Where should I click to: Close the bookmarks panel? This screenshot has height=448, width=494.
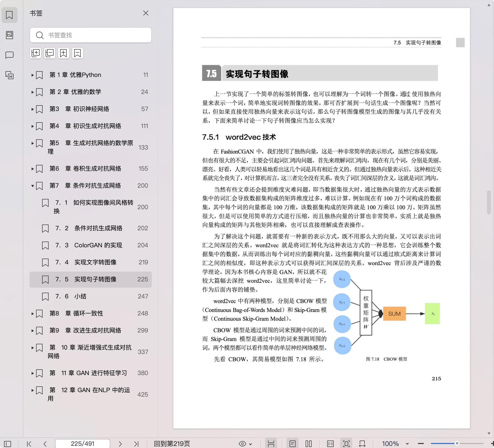coord(146,13)
